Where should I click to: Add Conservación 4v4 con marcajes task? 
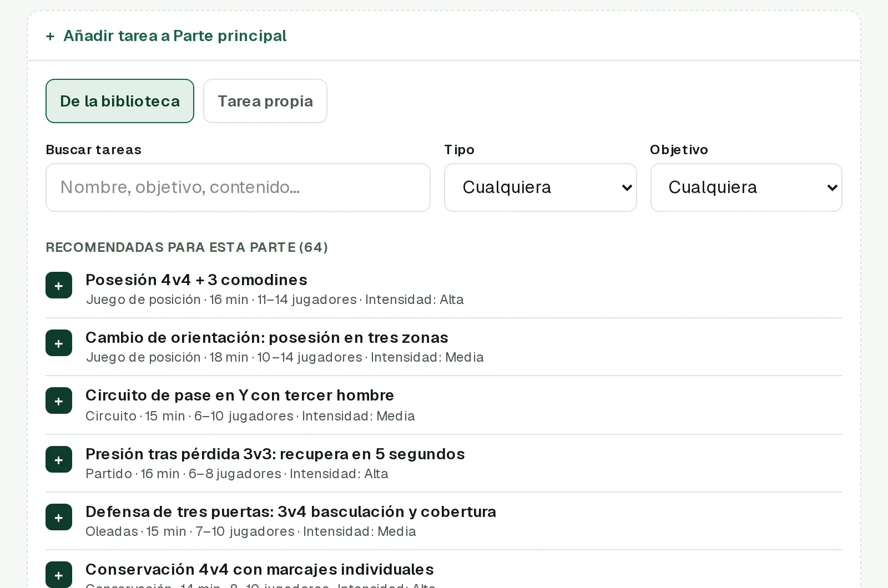coord(59,575)
